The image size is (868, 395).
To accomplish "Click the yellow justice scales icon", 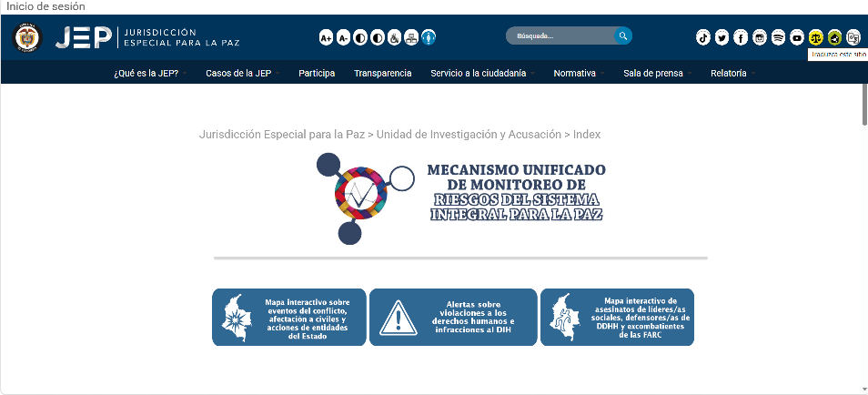I will pos(816,37).
